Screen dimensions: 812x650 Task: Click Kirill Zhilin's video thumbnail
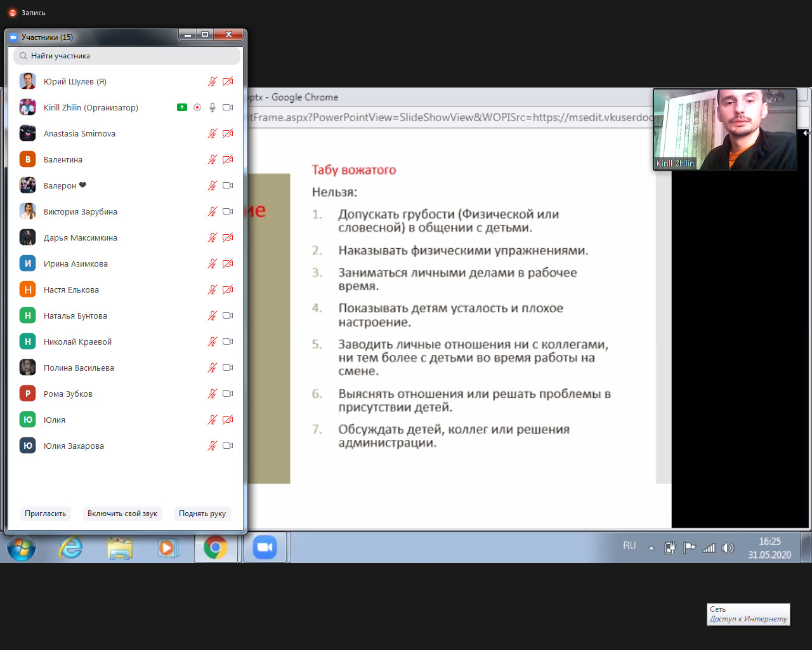tap(725, 129)
